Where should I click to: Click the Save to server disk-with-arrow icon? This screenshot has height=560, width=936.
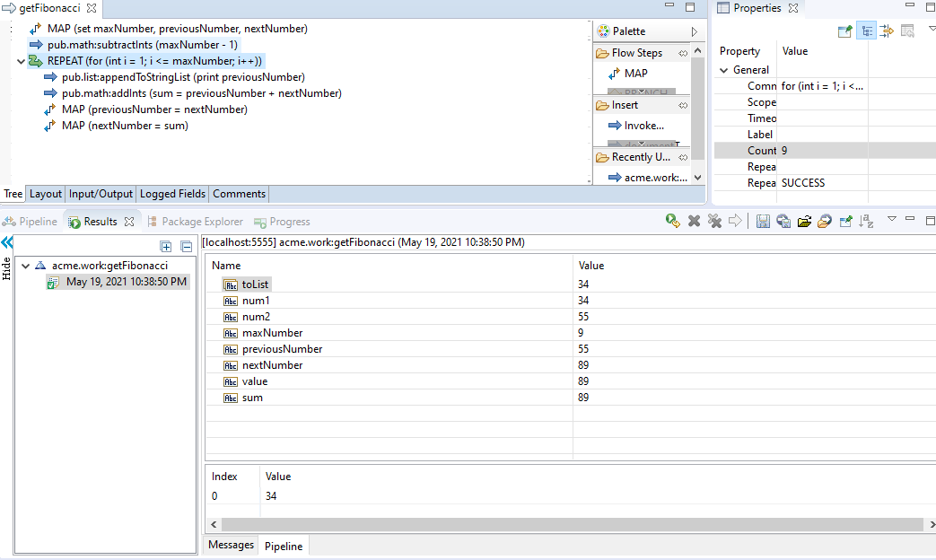point(783,222)
